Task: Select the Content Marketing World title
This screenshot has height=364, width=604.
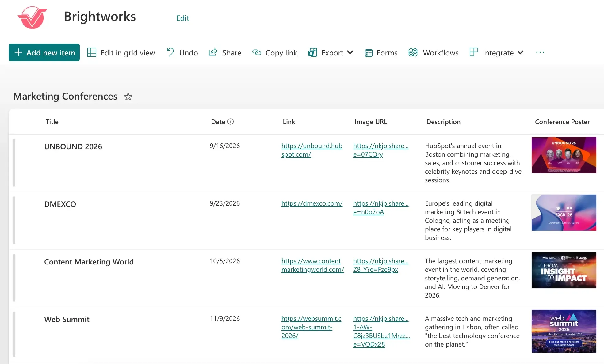Action: tap(89, 262)
